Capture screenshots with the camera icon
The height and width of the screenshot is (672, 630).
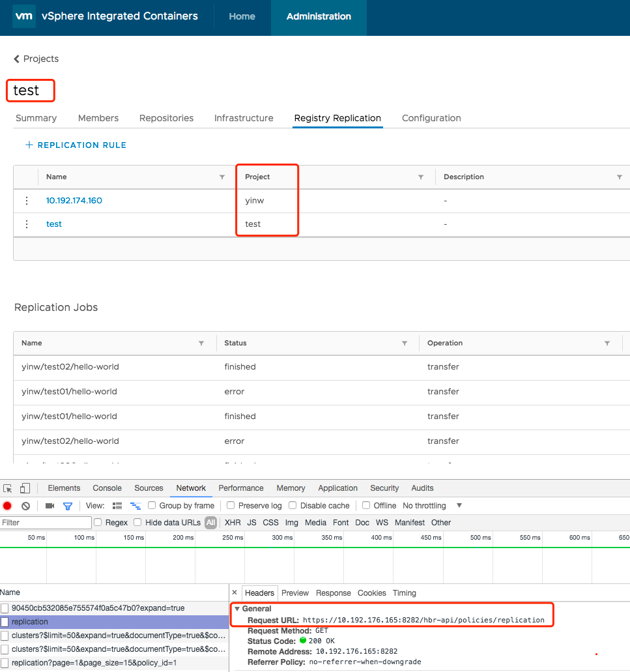[x=50, y=505]
